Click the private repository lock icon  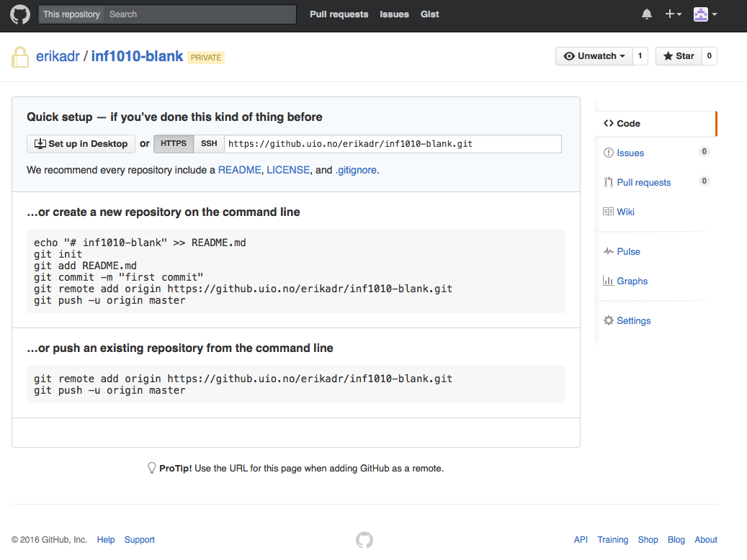tap(20, 57)
